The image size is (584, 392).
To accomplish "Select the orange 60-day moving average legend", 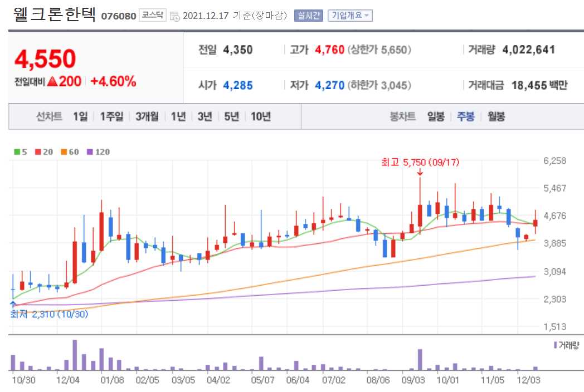I will (63, 151).
